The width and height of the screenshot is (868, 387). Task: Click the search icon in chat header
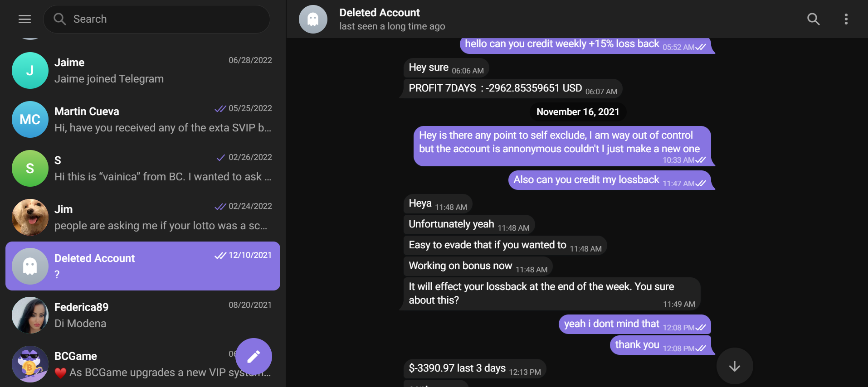tap(814, 19)
